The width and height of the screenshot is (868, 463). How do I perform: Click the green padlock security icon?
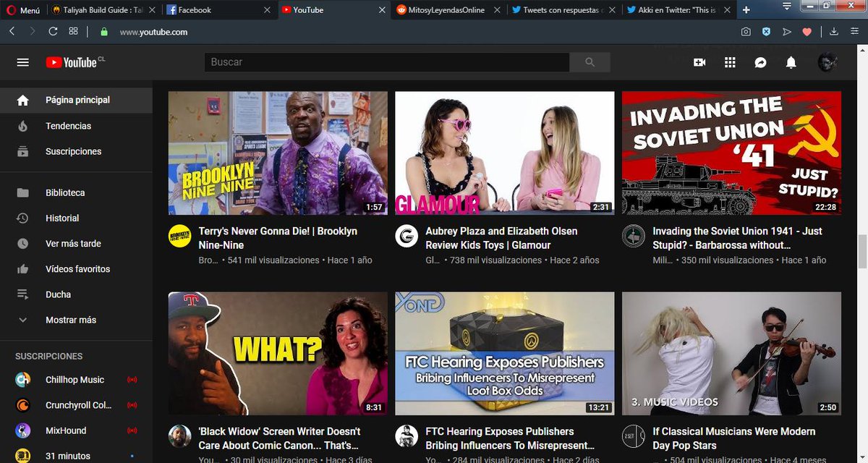tap(104, 32)
